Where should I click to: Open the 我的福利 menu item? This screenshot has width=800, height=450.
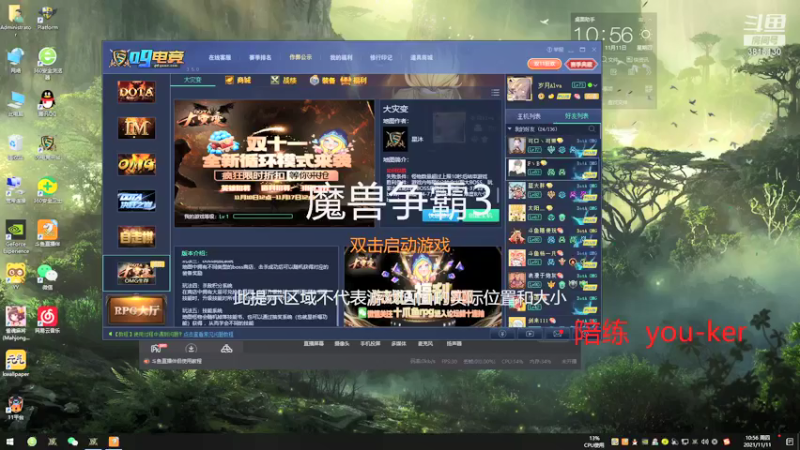pos(341,58)
